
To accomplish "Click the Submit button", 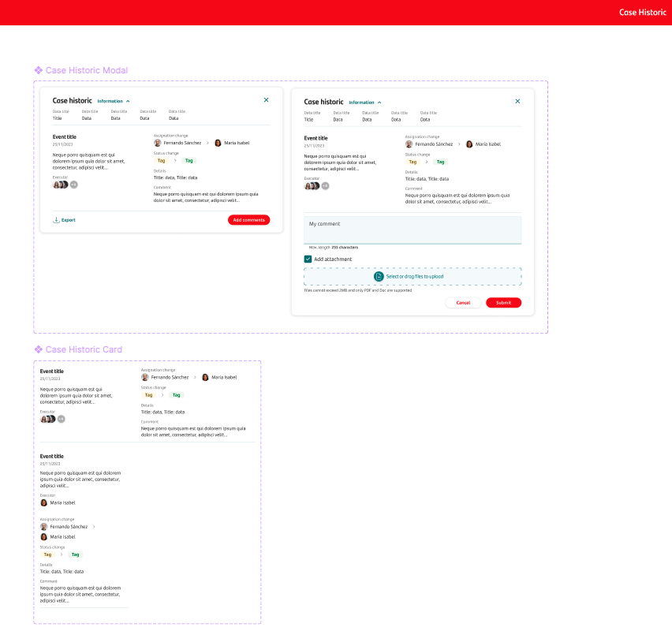I will (x=503, y=303).
